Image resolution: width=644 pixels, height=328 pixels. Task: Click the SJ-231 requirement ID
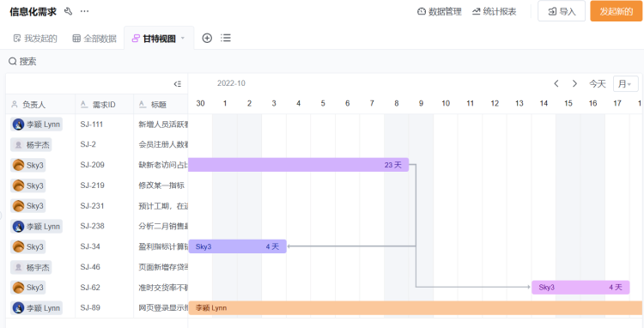point(93,206)
